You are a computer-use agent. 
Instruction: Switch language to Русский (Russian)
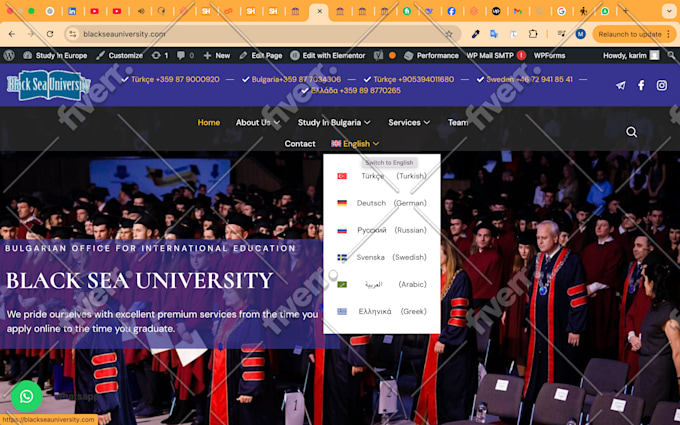point(382,230)
